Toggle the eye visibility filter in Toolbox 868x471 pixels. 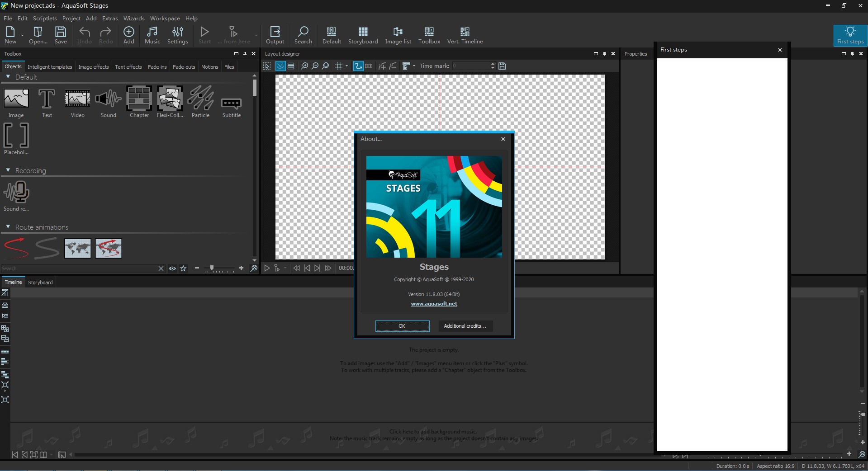click(172, 268)
